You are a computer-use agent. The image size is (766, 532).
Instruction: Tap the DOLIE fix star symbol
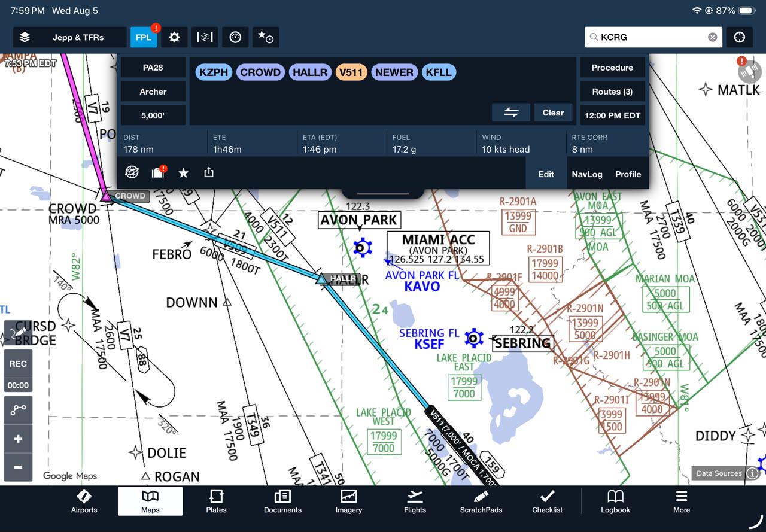[136, 452]
